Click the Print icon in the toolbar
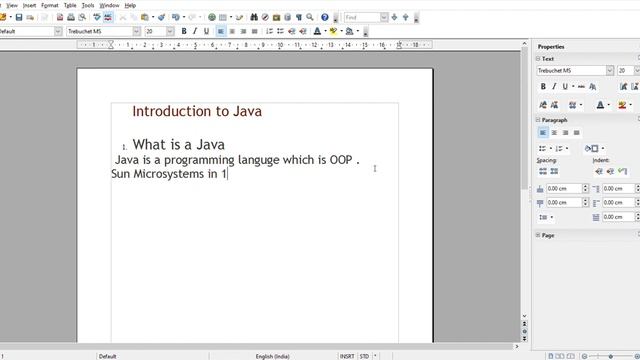Viewport: 640px width, 360px height. [x=71, y=17]
